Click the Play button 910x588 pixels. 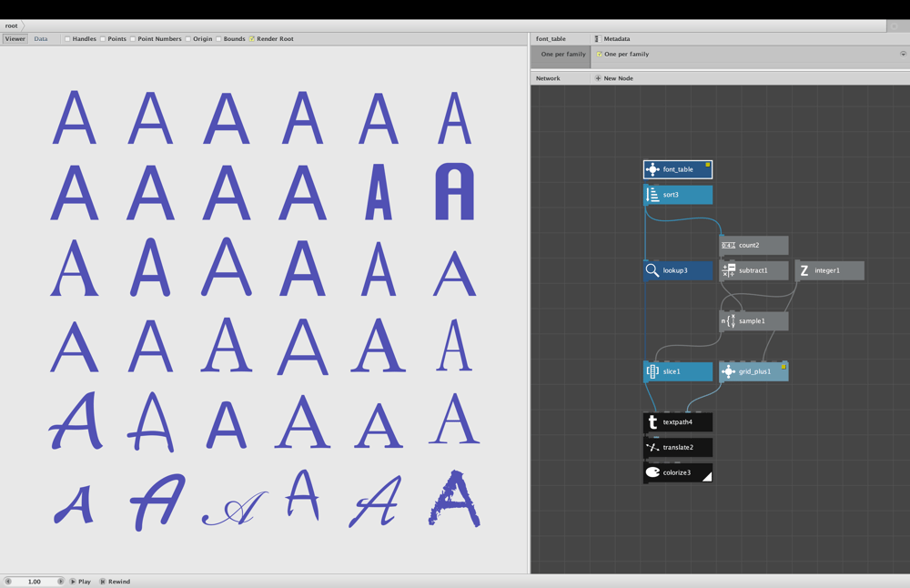pos(81,581)
